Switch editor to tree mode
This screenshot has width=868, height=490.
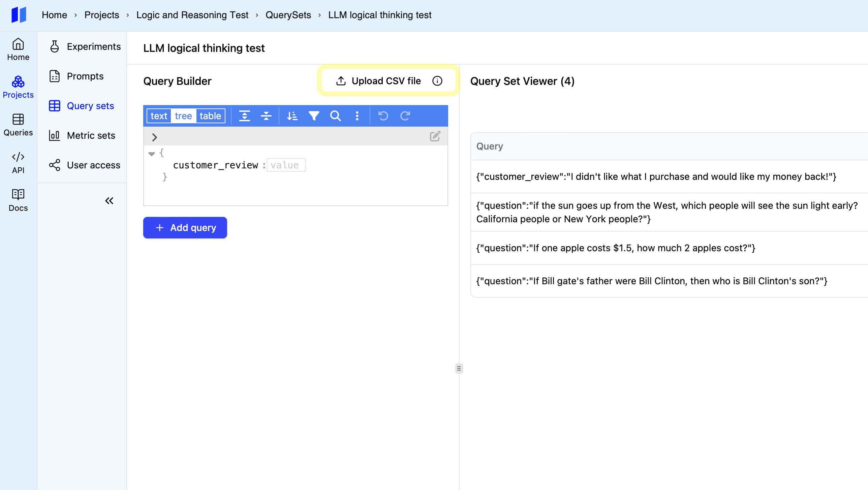point(183,116)
